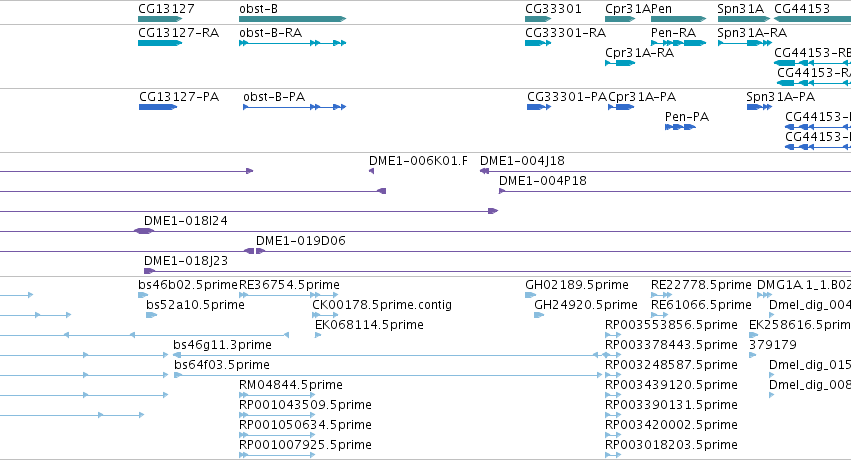Select EST EK068114.5prime
Image resolution: width=851 pixels, height=460 pixels.
point(369,325)
